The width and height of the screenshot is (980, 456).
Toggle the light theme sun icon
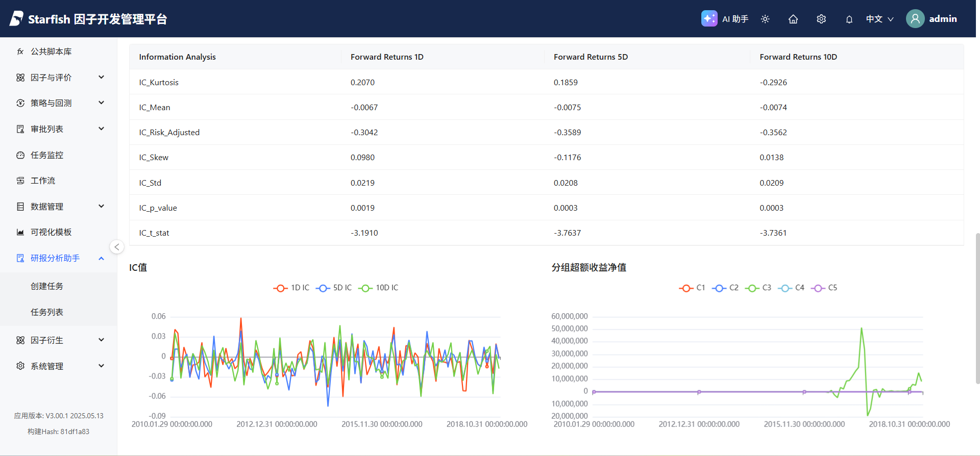[765, 19]
